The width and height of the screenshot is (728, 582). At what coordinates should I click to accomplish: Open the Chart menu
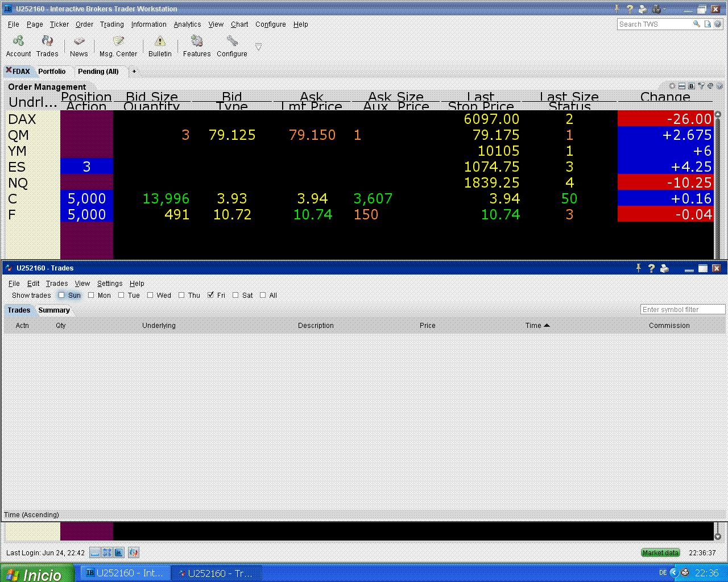tap(239, 24)
